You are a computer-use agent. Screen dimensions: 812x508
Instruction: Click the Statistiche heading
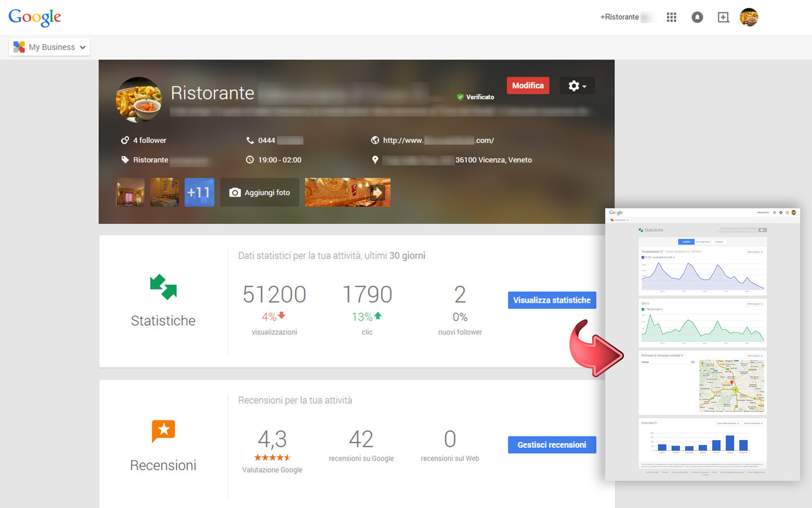point(164,321)
